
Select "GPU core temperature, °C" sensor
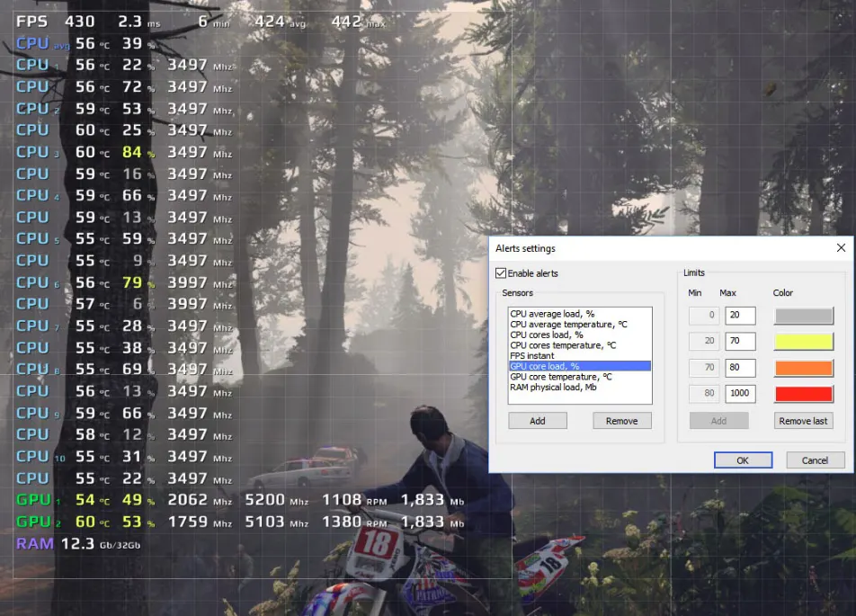coord(561,377)
